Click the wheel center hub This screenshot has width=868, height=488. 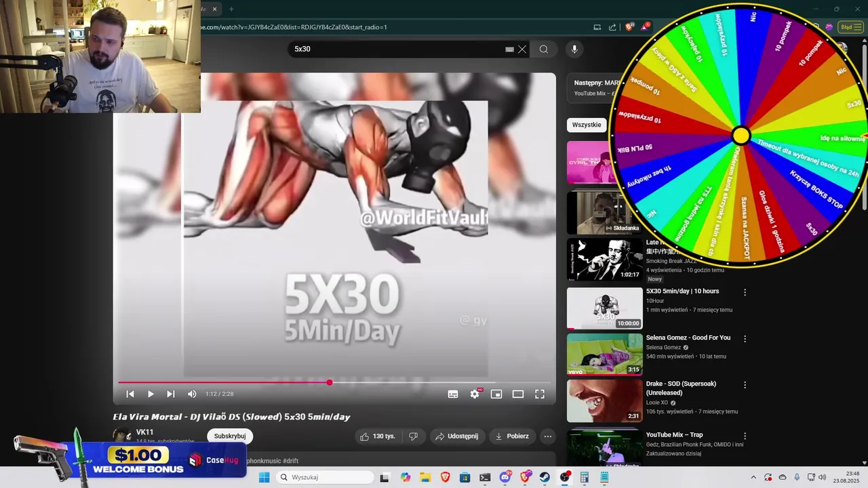tap(741, 136)
